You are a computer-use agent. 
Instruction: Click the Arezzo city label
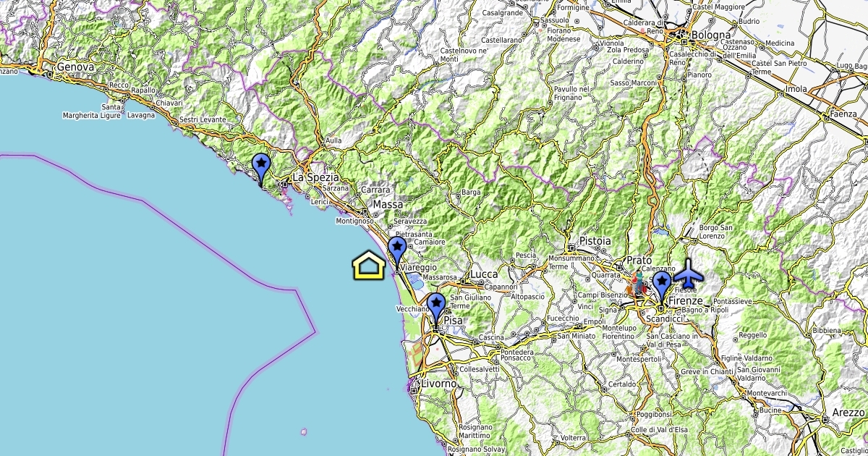848,412
